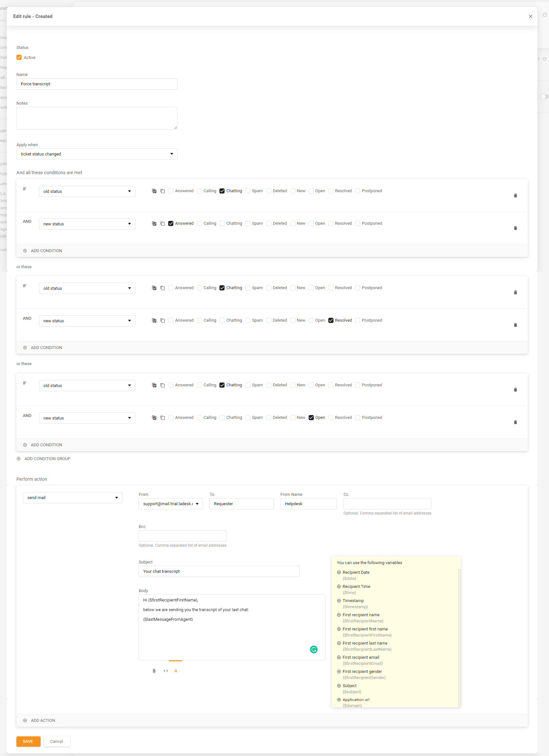Cancel editing the rule
549x756 pixels.
56,741
